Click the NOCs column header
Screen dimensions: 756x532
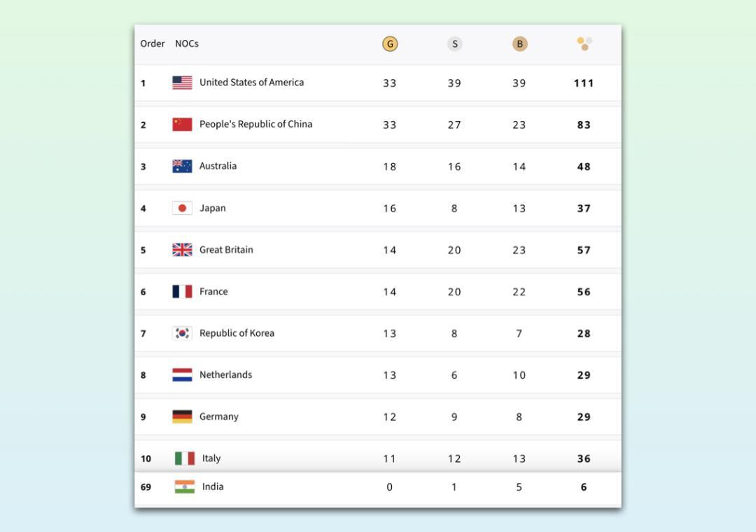[x=187, y=43]
